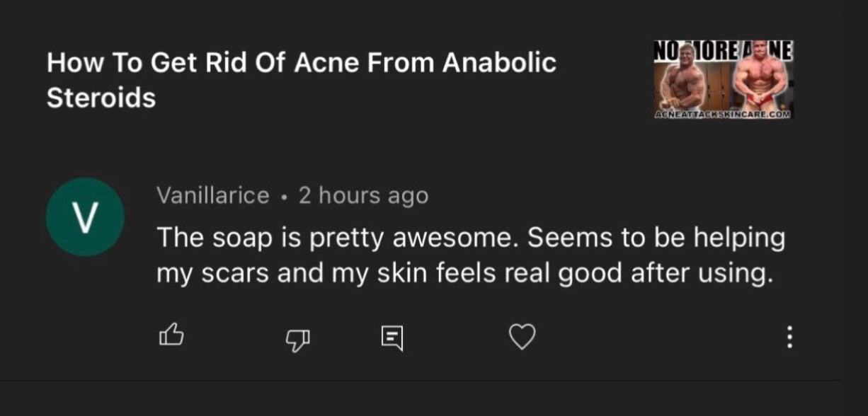Click the "2 hours ago" timestamp
Viewport: 868px width, 416px height.
[363, 195]
